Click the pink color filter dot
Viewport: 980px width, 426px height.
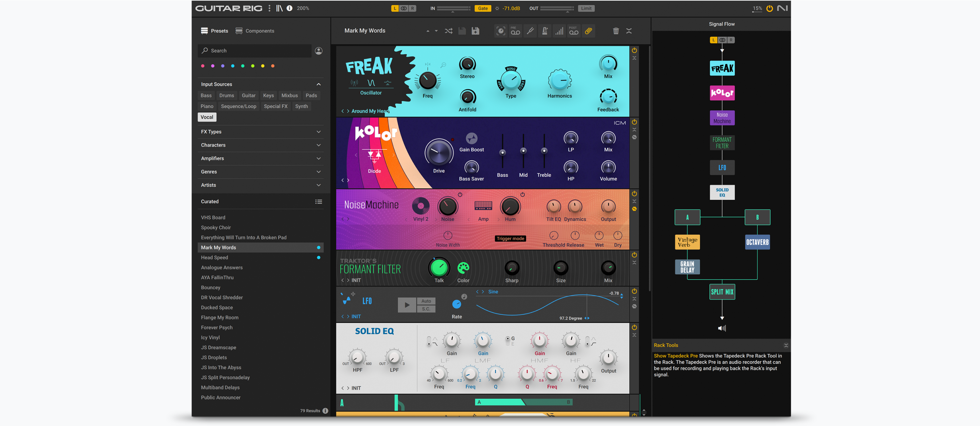(203, 66)
